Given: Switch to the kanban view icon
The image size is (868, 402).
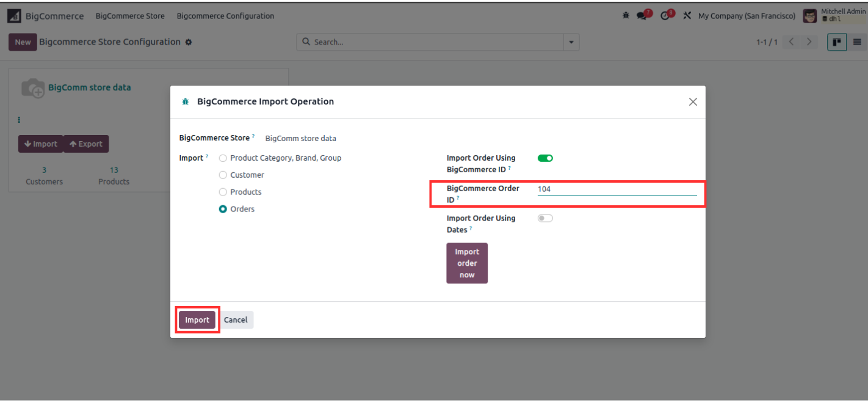Looking at the screenshot, I should 837,42.
